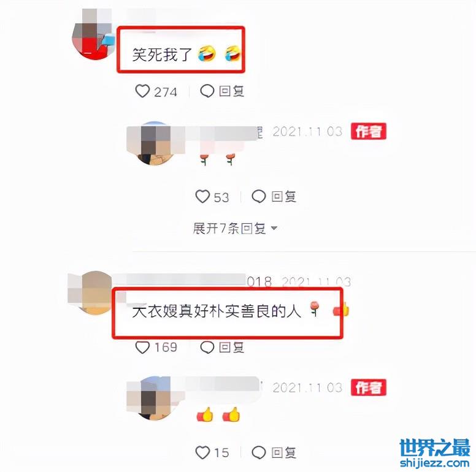Open author avatar beside thumbs-up reply
476x472 pixels.
click(x=156, y=398)
